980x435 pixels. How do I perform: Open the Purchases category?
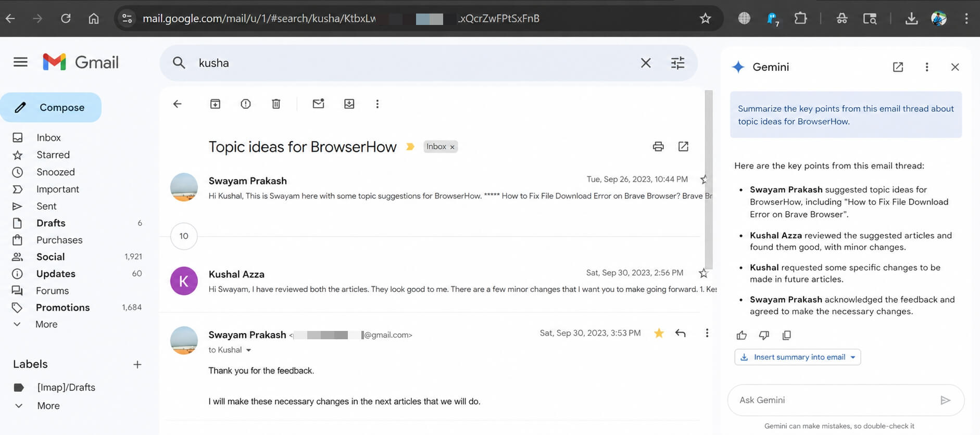(x=59, y=240)
